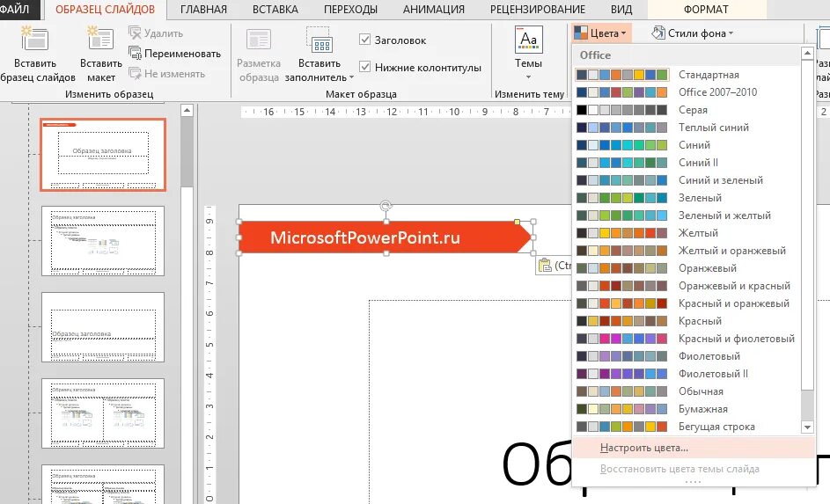Select the Фиолетовый II color scheme
Image resolution: width=830 pixels, height=504 pixels.
pos(687,374)
